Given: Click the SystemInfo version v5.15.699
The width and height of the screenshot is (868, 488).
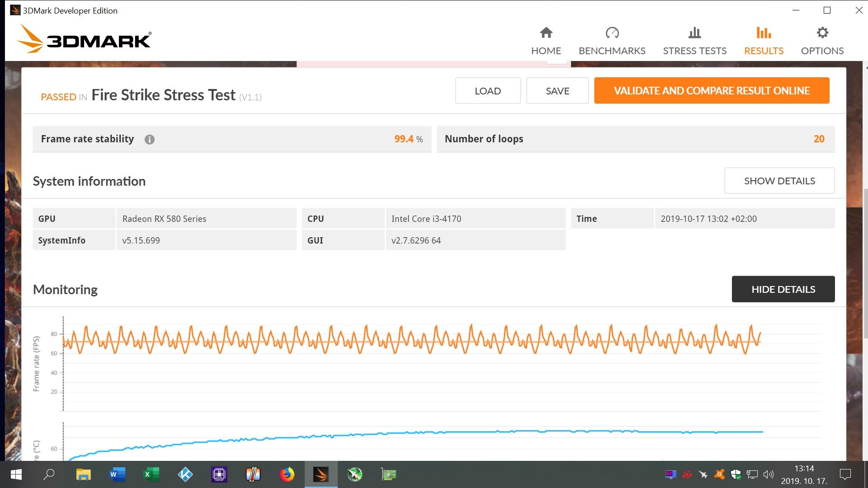Looking at the screenshot, I should pyautogui.click(x=141, y=240).
